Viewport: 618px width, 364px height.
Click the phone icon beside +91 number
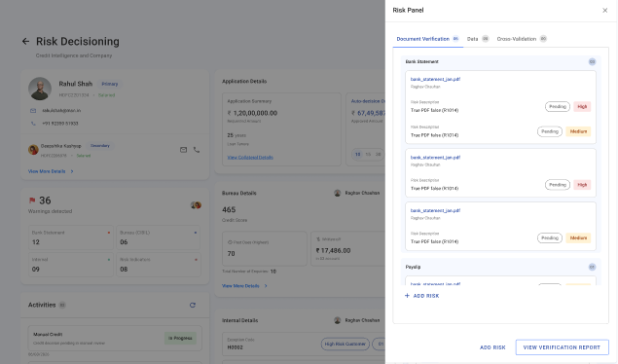(33, 124)
